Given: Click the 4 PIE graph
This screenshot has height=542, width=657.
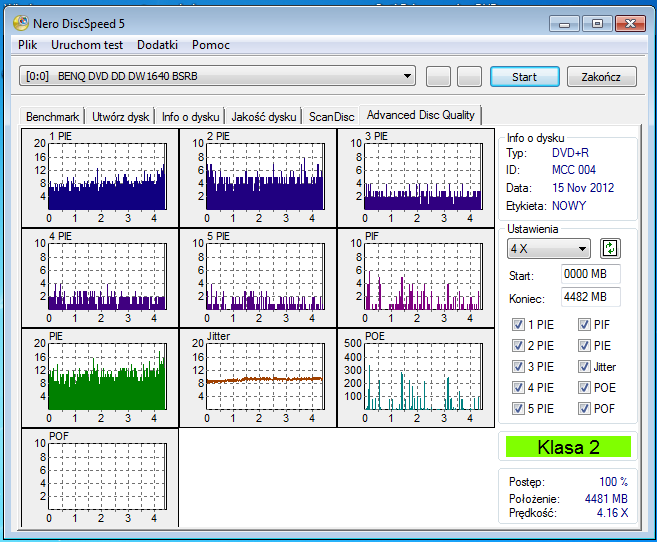Looking at the screenshot, I should tap(100, 278).
